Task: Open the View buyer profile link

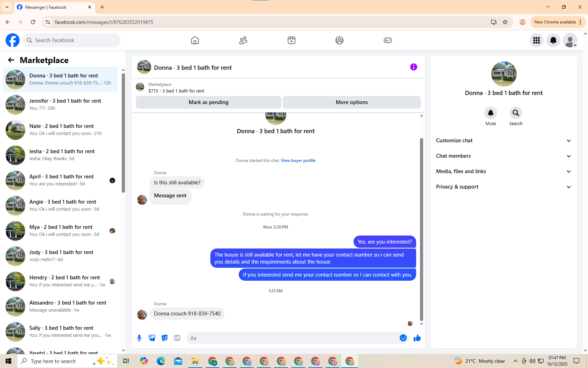Action: 298,161
